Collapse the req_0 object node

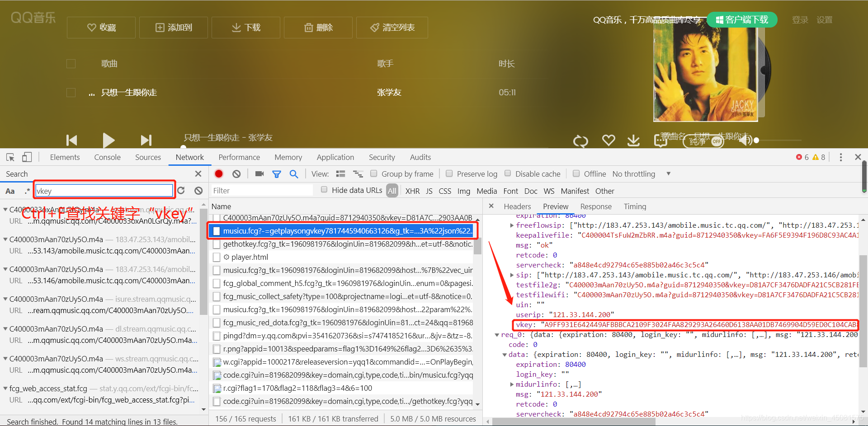497,335
